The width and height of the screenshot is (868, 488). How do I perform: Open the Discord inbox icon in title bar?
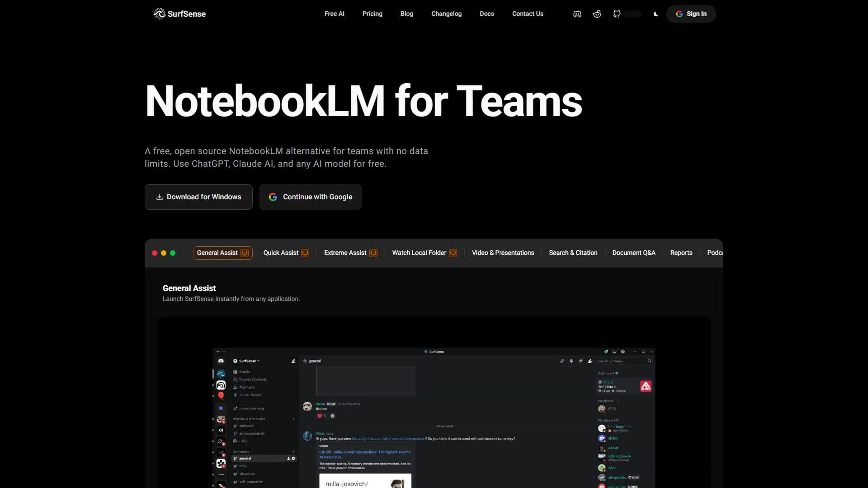pyautogui.click(x=614, y=352)
